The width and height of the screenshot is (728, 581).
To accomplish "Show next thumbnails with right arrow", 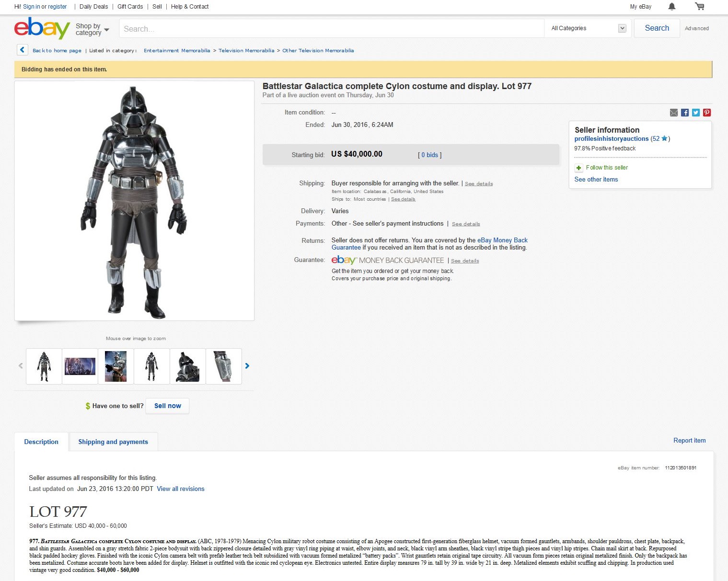I will (x=247, y=366).
